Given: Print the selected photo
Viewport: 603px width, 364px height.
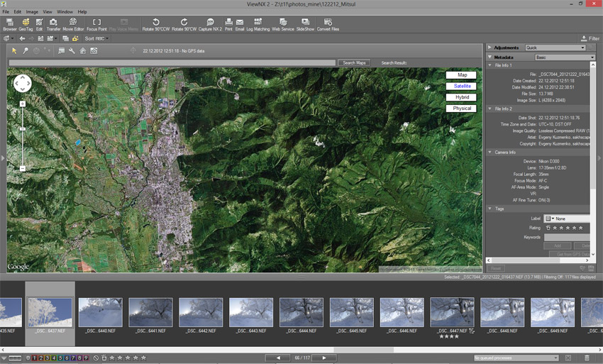Looking at the screenshot, I should coord(228,24).
